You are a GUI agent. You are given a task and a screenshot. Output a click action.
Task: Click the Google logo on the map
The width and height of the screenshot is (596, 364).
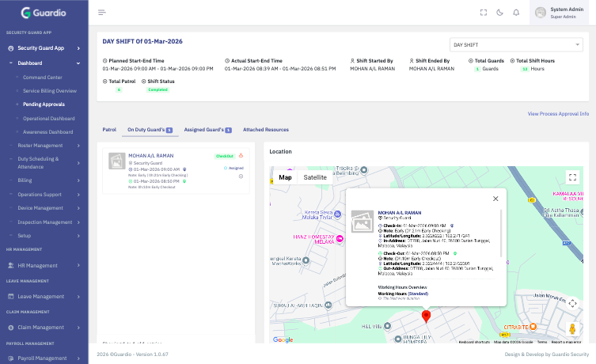tap(283, 339)
